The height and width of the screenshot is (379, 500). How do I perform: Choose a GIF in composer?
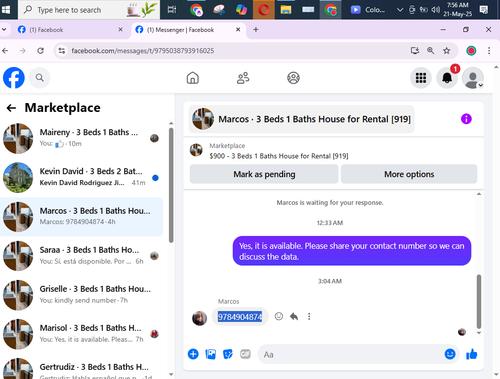click(245, 354)
